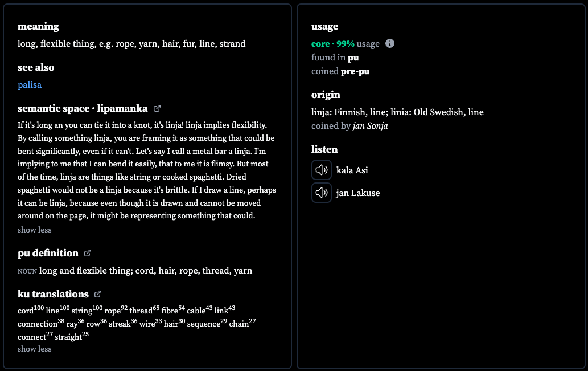Select the pu definition heading text

pyautogui.click(x=48, y=253)
